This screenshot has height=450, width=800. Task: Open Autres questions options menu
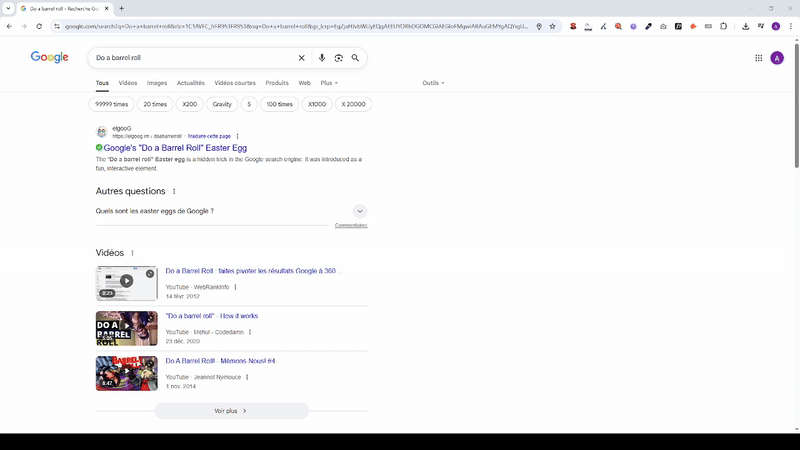[174, 191]
